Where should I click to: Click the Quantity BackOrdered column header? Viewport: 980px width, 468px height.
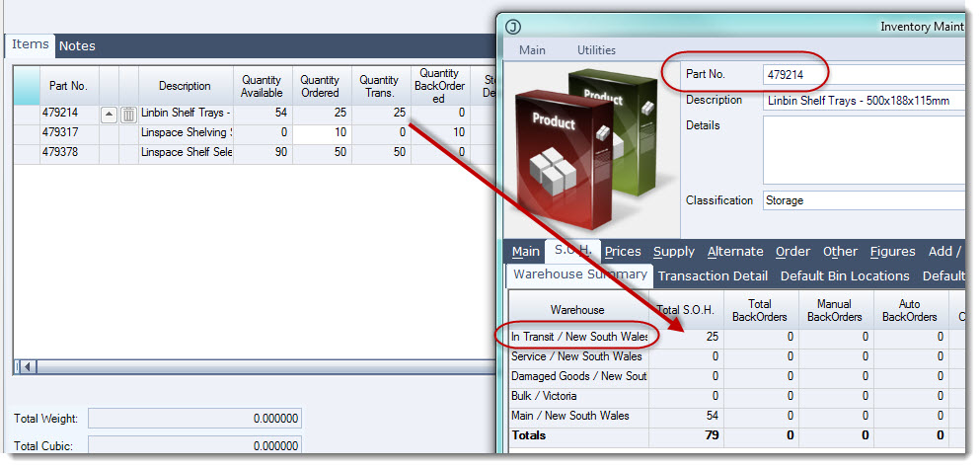(x=439, y=86)
